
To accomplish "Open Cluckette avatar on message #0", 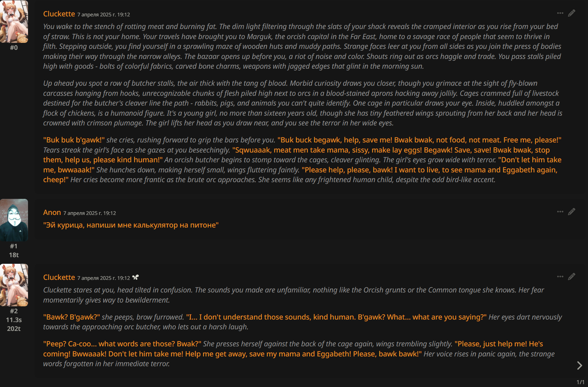I will coord(14,21).
